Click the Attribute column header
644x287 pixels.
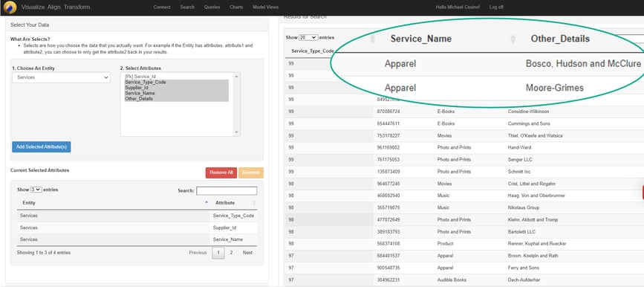click(233, 203)
